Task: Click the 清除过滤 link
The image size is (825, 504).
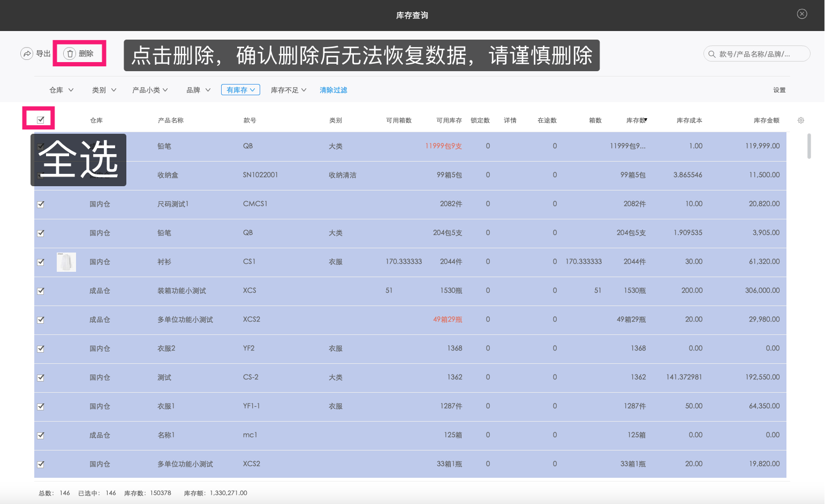Action: [333, 89]
